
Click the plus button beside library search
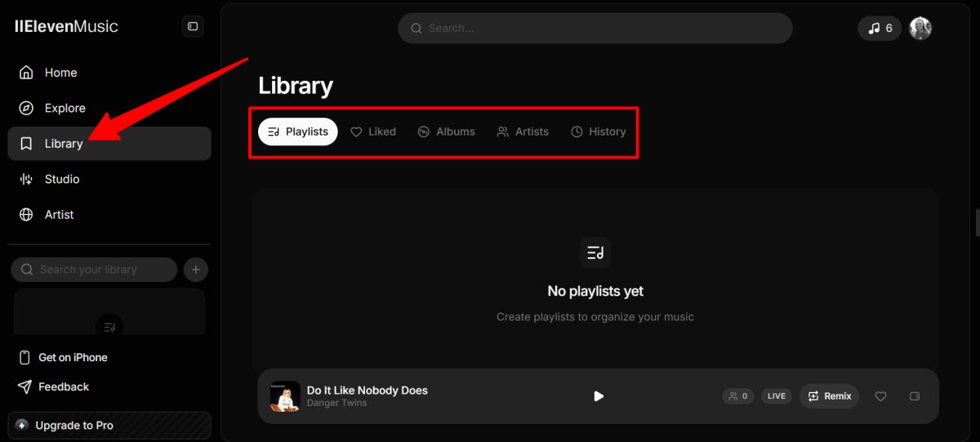[196, 270]
